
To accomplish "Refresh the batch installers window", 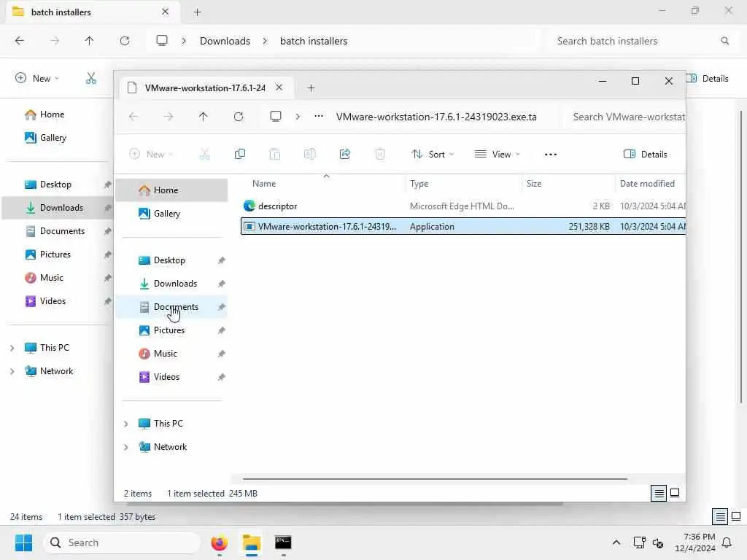I will point(125,41).
